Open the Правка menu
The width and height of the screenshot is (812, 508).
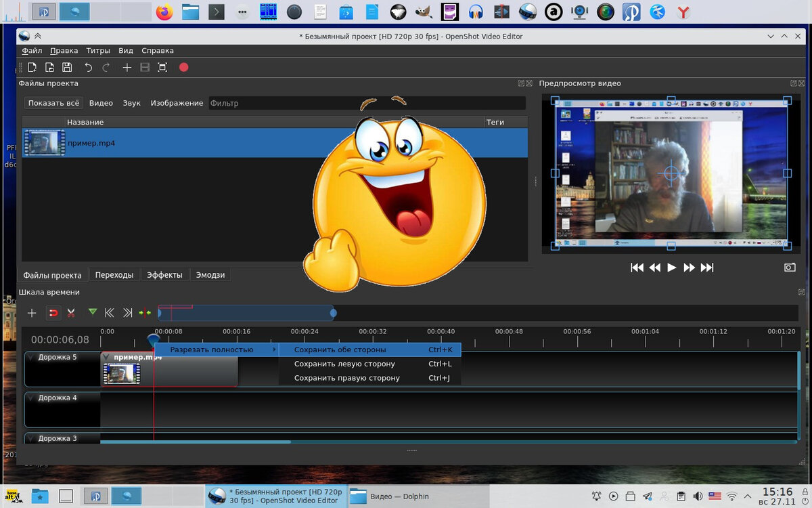[x=64, y=51]
